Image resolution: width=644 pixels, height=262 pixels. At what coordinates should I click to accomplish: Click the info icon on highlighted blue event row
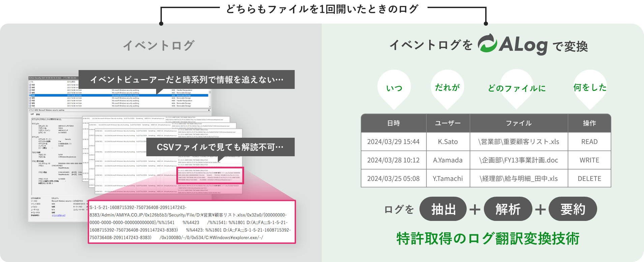[x=30, y=95]
